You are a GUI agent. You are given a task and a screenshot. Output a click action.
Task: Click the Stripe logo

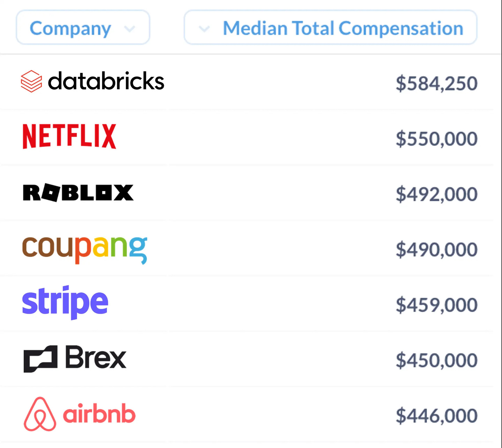pyautogui.click(x=65, y=302)
